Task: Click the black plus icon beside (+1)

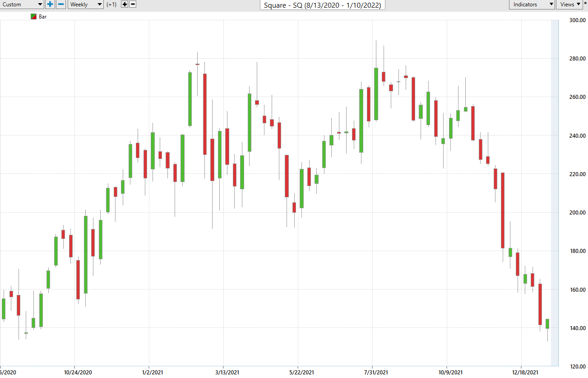Action: coord(125,5)
